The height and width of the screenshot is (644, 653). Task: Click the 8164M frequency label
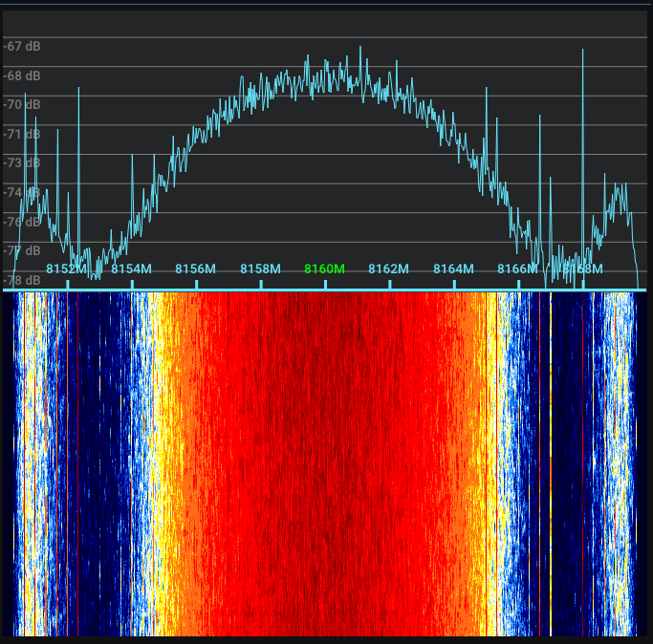(453, 268)
